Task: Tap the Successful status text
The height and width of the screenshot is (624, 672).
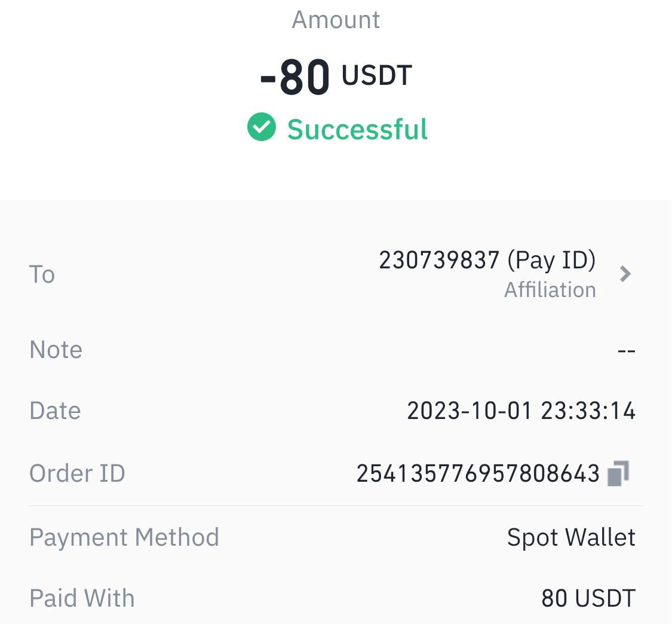Action: click(357, 129)
